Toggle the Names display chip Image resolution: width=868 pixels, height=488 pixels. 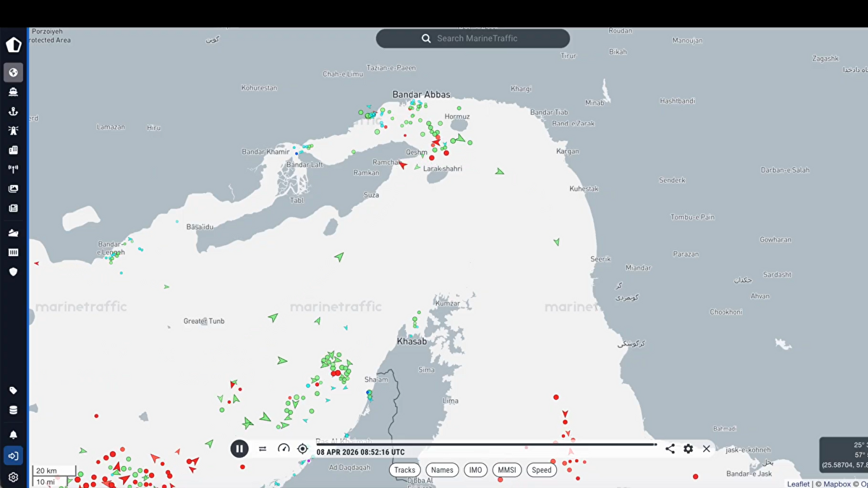(x=442, y=470)
